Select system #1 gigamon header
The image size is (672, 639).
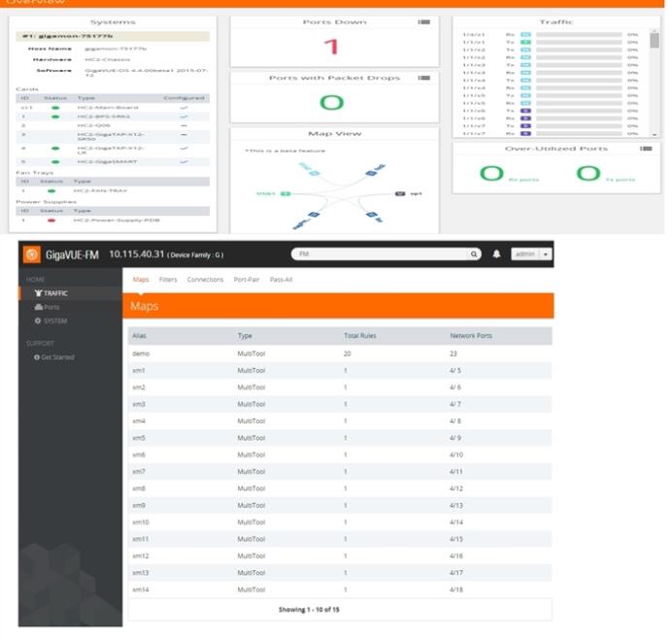tap(113, 37)
